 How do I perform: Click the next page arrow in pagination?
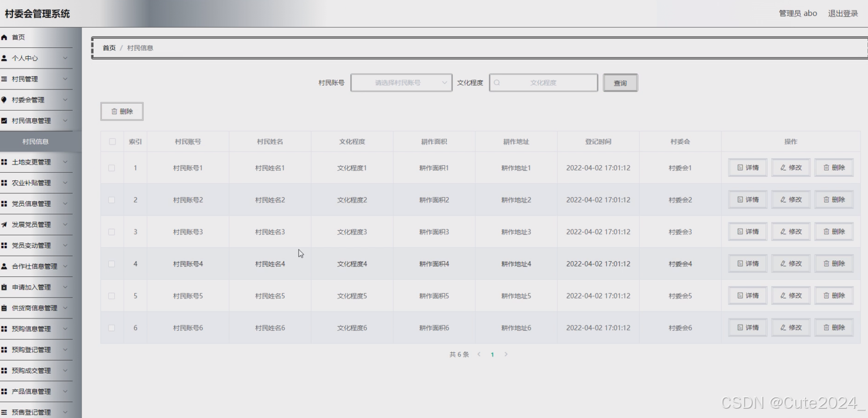pyautogui.click(x=506, y=354)
